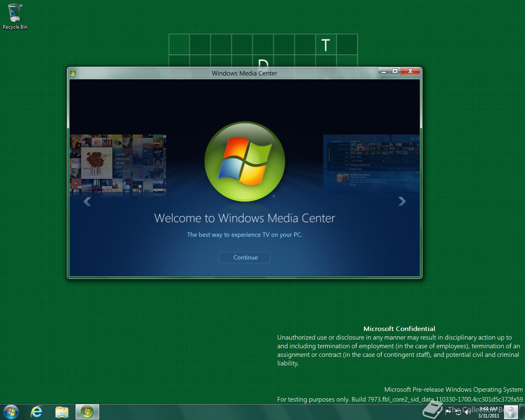Open Windows Explorer folder from taskbar
The height and width of the screenshot is (420, 525).
62,412
